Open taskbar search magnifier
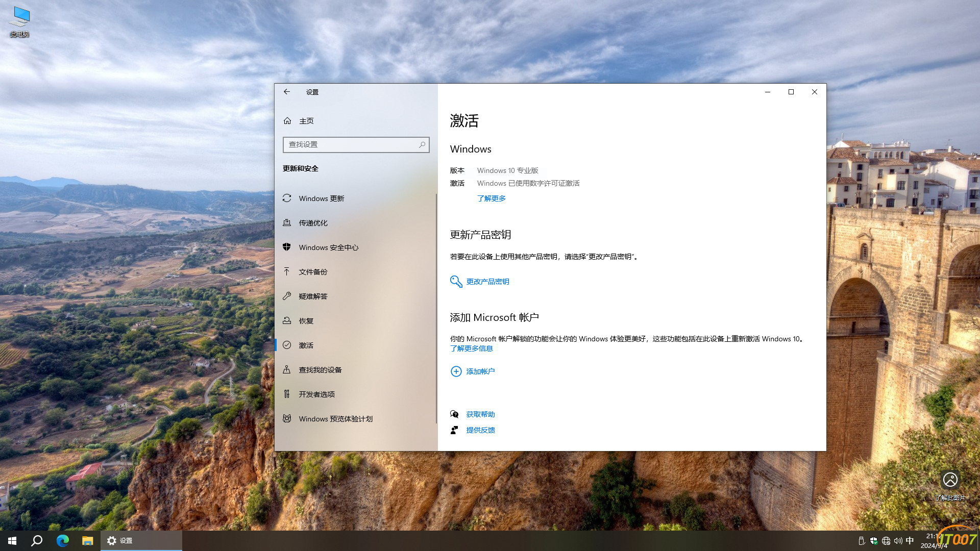Image resolution: width=980 pixels, height=551 pixels. coord(37,541)
